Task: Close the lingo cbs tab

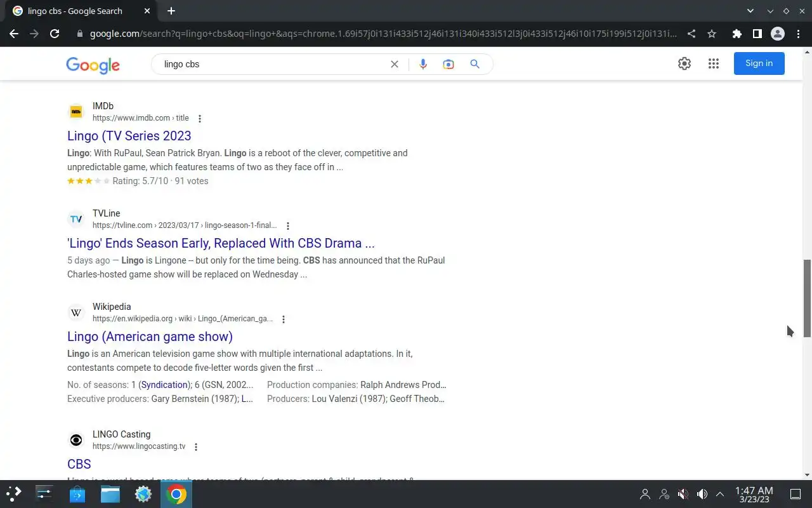Action: point(148,11)
